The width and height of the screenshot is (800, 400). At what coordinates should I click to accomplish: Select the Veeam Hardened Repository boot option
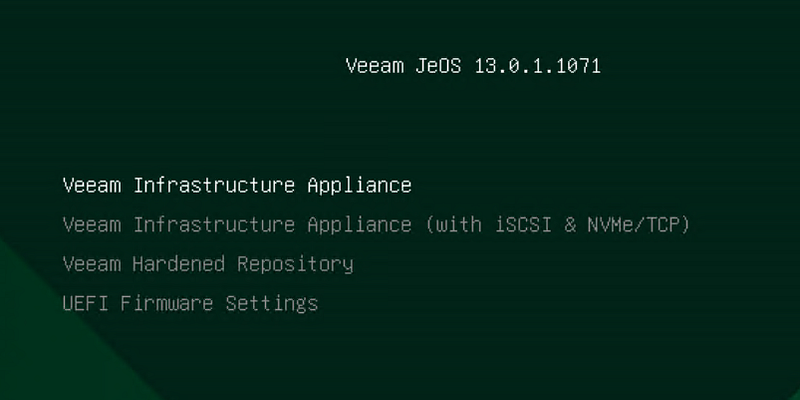click(x=208, y=264)
